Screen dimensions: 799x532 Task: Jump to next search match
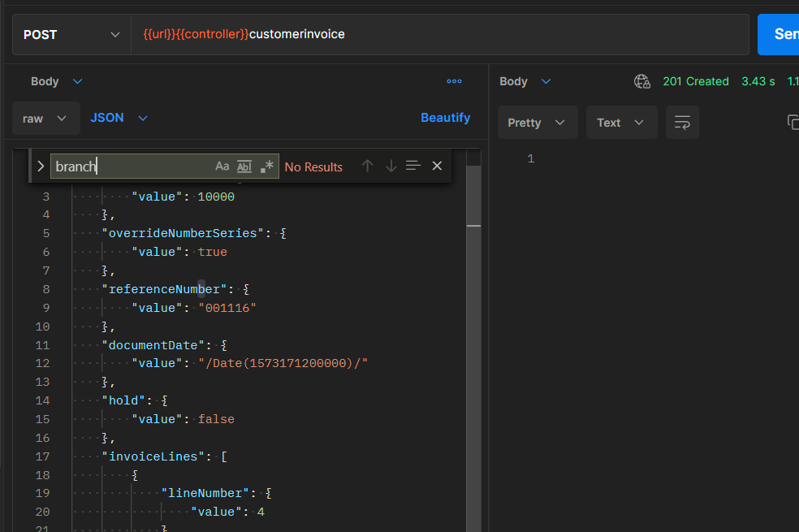tap(391, 166)
